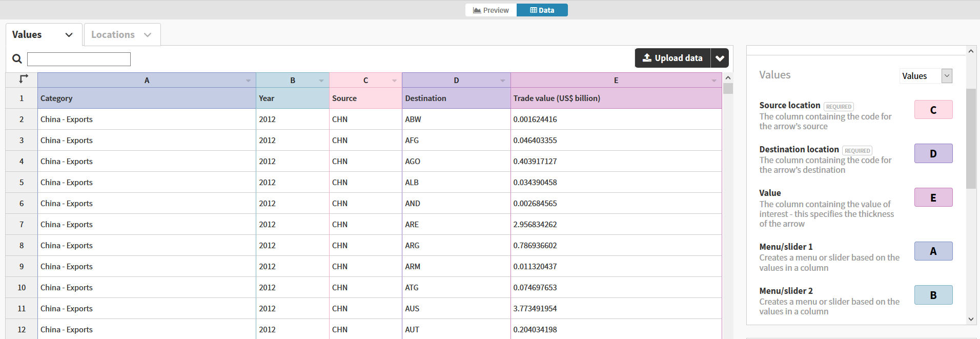Screen dimensions: 980x339
Task: Expand the Upload data options arrow
Action: (x=720, y=58)
